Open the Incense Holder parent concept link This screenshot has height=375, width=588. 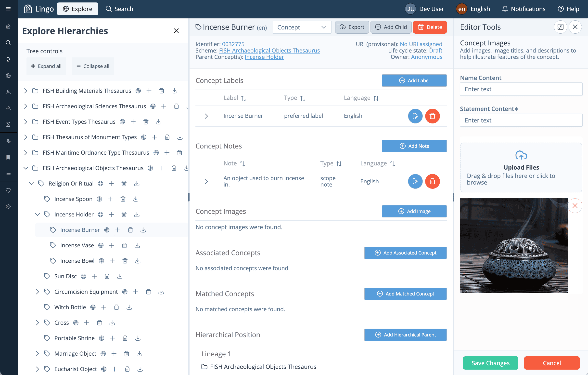(x=264, y=57)
